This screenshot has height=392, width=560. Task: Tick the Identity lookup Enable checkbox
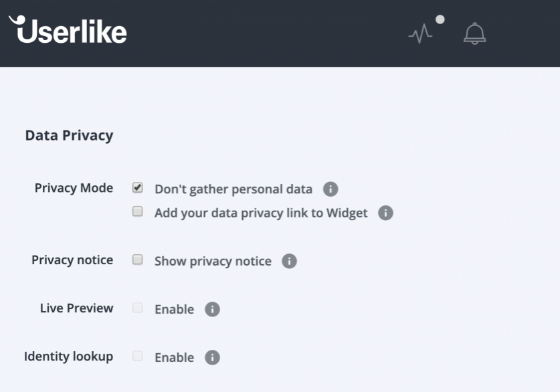138,356
